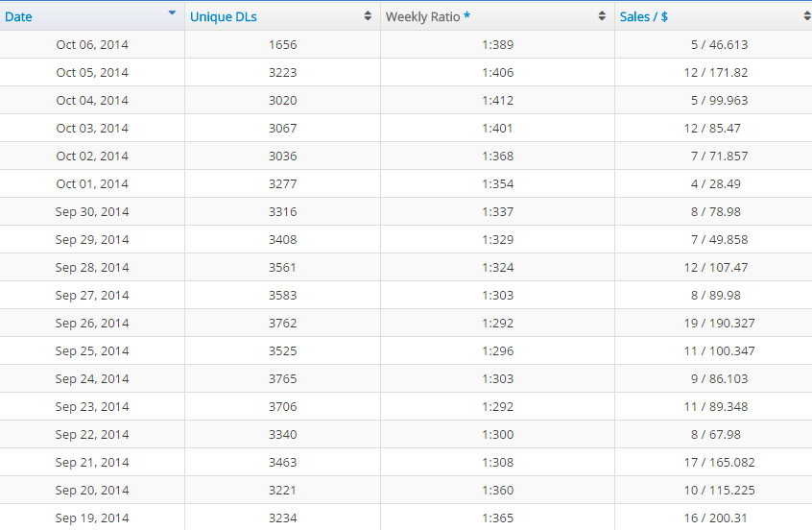Screen dimensions: 812x530
Task: Click the Weekly Ratio value 1:337
Action: pos(497,212)
